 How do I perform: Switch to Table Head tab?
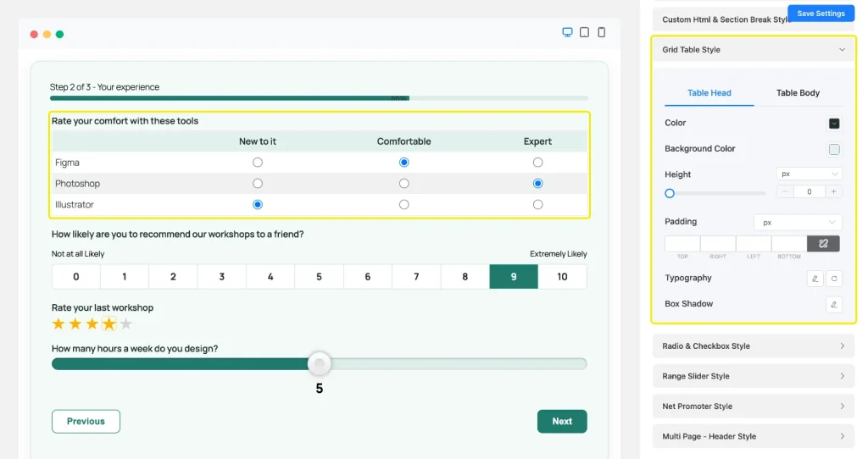[709, 93]
